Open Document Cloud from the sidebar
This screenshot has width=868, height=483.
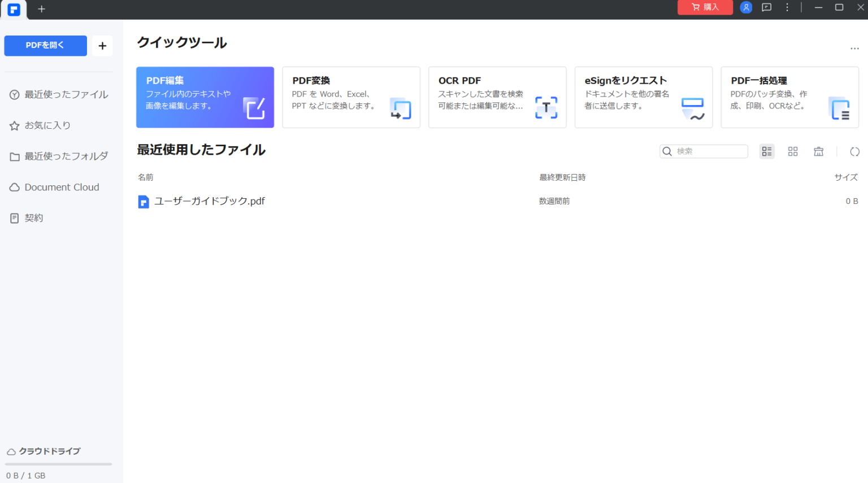[61, 187]
